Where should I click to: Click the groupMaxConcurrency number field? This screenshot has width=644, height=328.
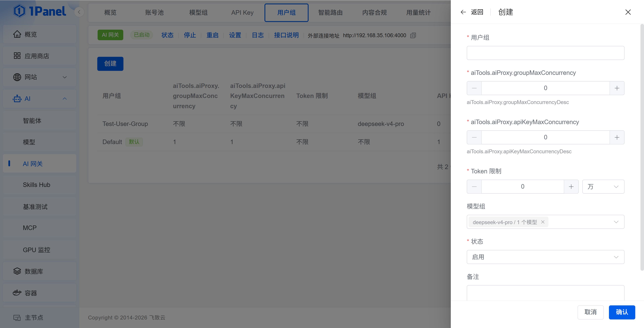[x=545, y=88]
